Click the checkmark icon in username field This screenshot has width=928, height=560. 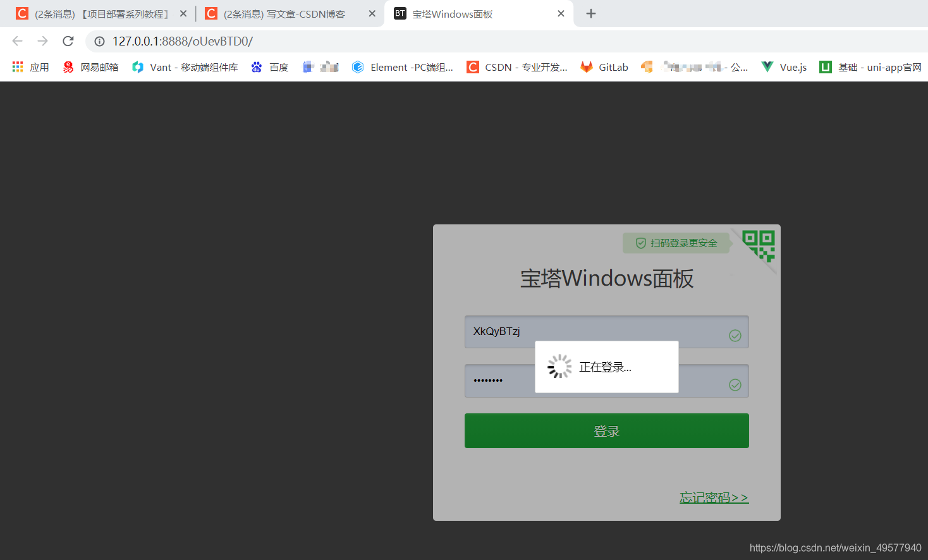[735, 336]
